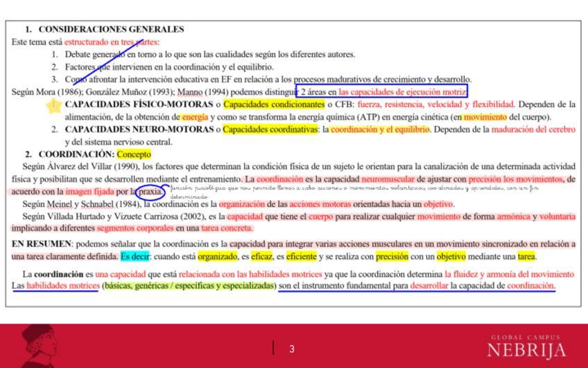Screen dimensions: 588x368
Task: Click the yellow-highlighted word energía
Action: coord(195,117)
